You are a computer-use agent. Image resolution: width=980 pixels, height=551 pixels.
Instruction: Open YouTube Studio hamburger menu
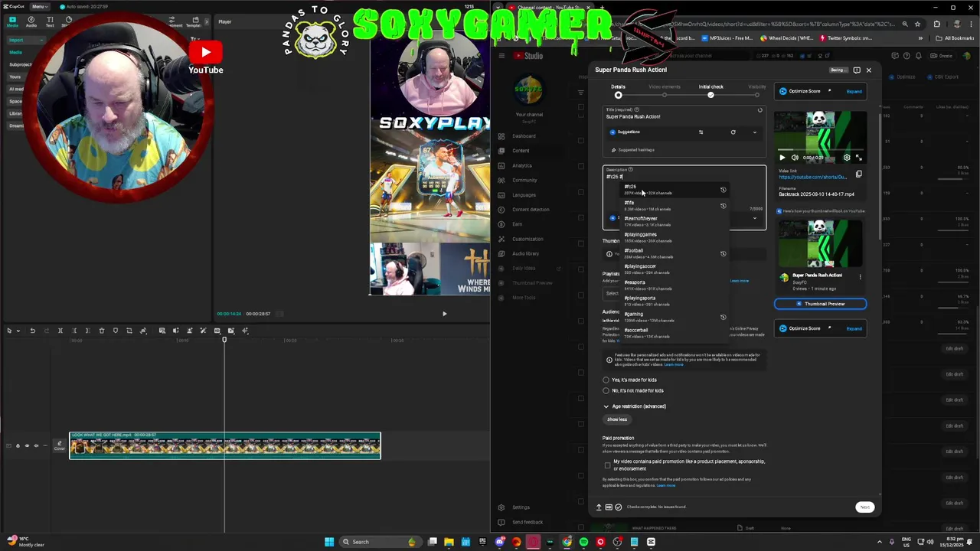click(501, 55)
